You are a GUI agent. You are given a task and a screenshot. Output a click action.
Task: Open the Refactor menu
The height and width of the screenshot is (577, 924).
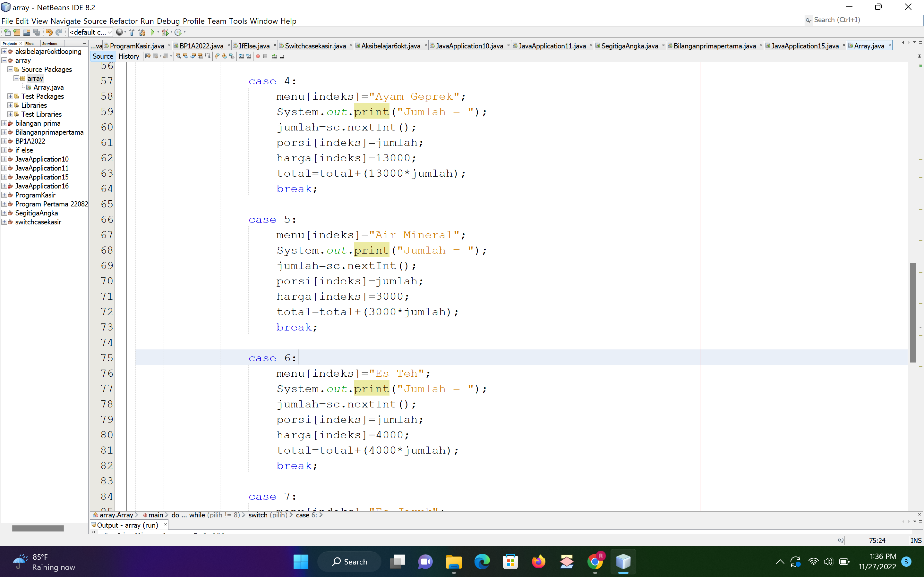123,21
